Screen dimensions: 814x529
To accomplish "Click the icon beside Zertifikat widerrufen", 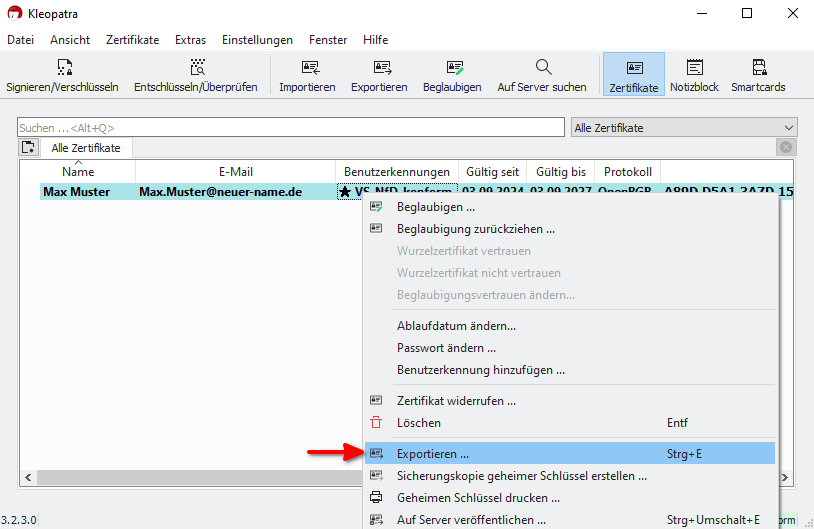I will click(x=376, y=400).
